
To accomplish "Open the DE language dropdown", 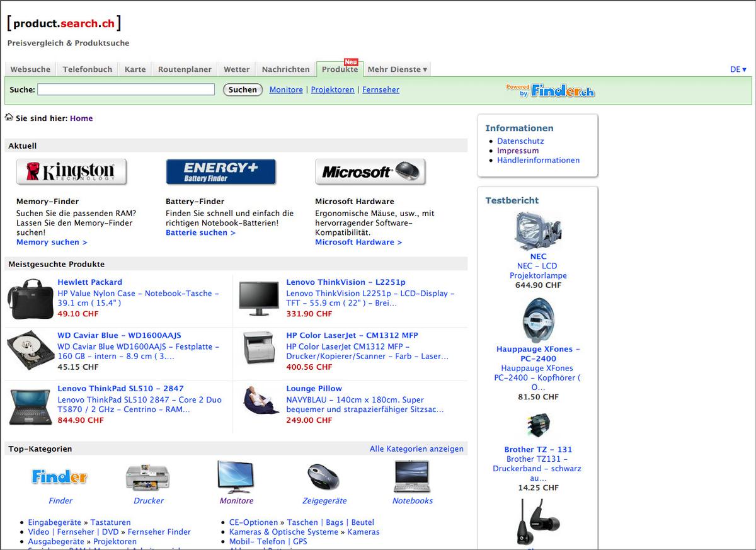I will pyautogui.click(x=738, y=69).
